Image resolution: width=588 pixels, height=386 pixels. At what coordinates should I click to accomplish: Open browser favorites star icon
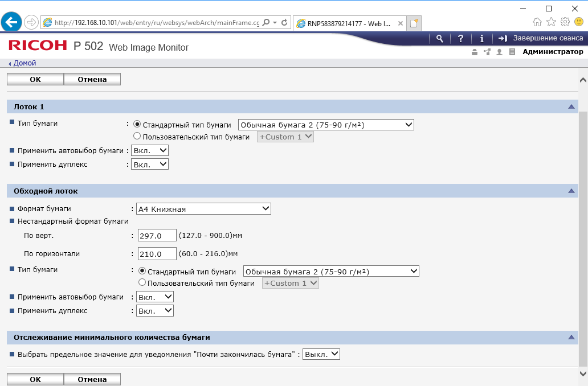[x=551, y=22]
